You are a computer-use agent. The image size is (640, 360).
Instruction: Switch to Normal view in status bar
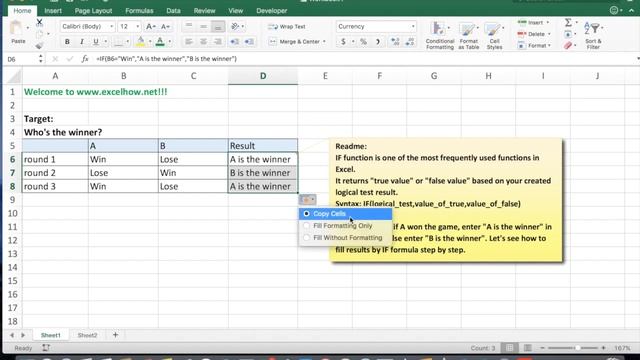tap(509, 348)
